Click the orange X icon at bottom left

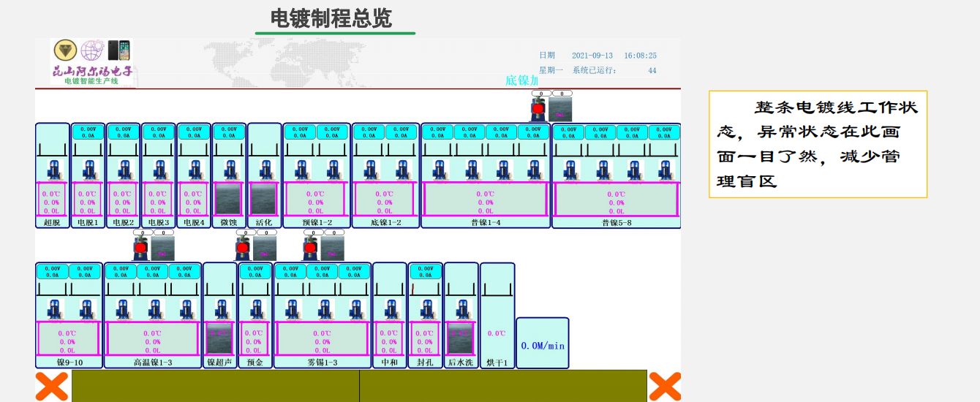click(x=52, y=387)
